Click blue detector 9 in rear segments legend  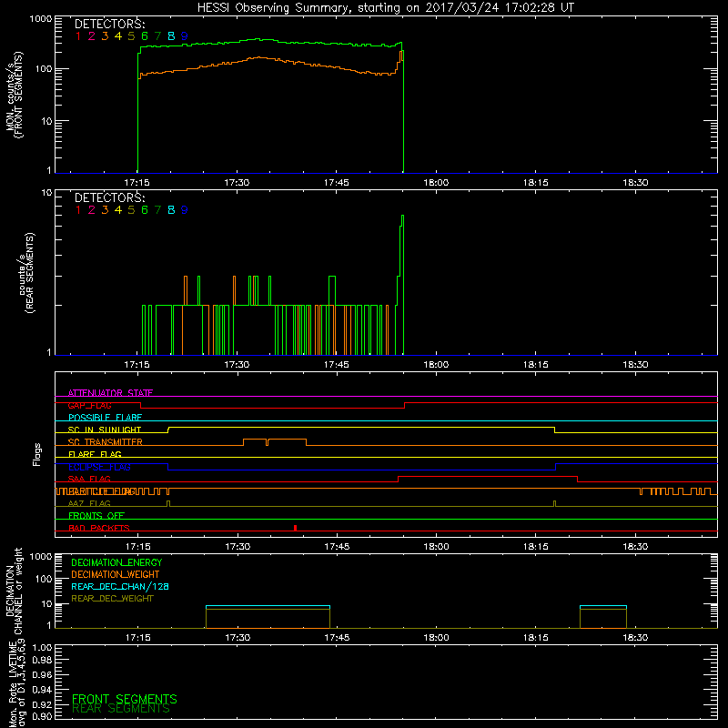[x=185, y=210]
